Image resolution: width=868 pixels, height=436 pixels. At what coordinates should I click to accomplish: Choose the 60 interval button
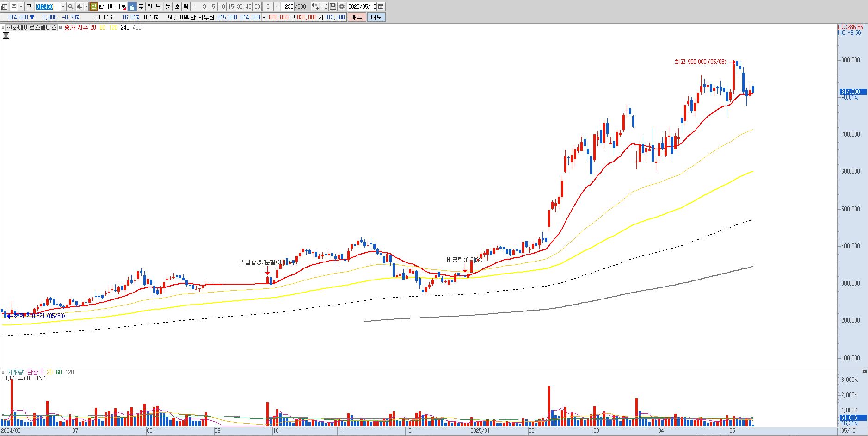point(257,6)
